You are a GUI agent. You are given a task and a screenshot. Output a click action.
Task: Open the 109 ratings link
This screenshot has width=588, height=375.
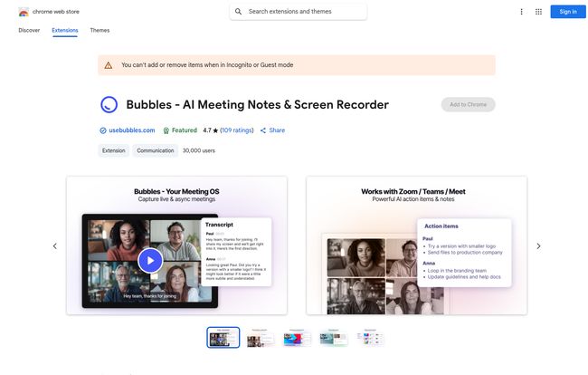tap(237, 130)
